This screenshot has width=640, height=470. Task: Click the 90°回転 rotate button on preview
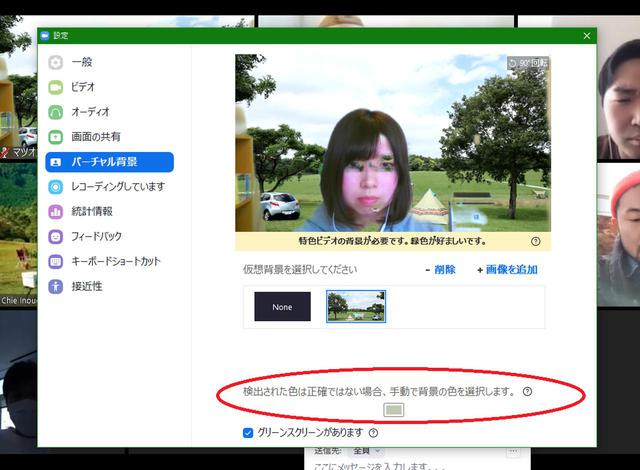(x=528, y=63)
